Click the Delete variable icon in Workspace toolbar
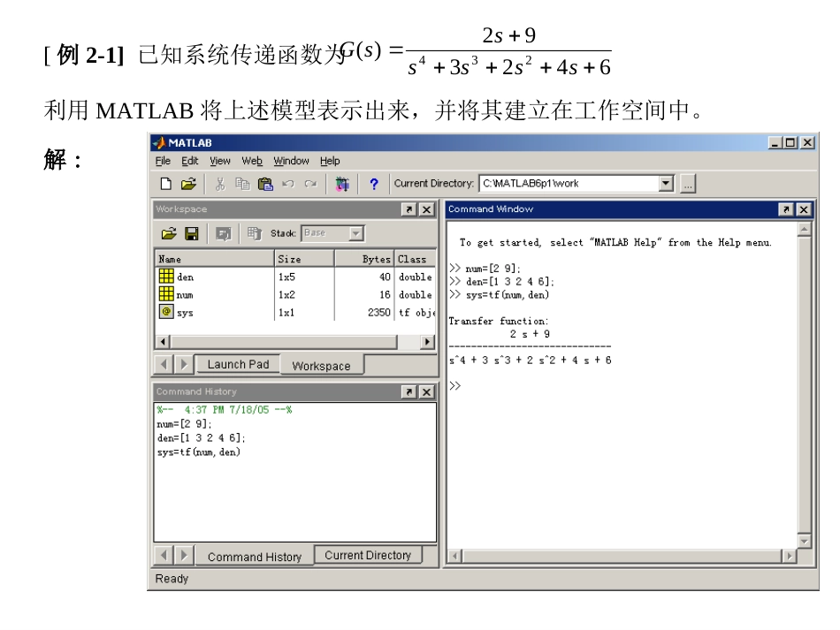Image resolution: width=840 pixels, height=630 pixels. coord(254,233)
